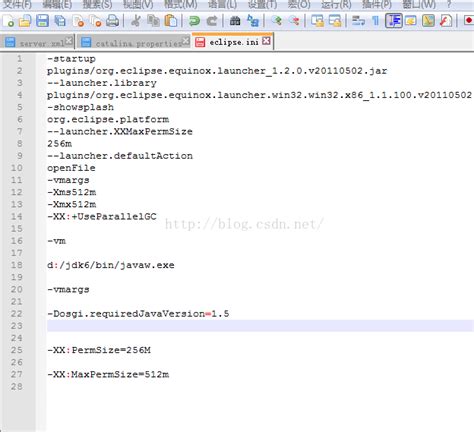Undo the last edit with the green arrow
The image size is (474, 432).
point(194,21)
